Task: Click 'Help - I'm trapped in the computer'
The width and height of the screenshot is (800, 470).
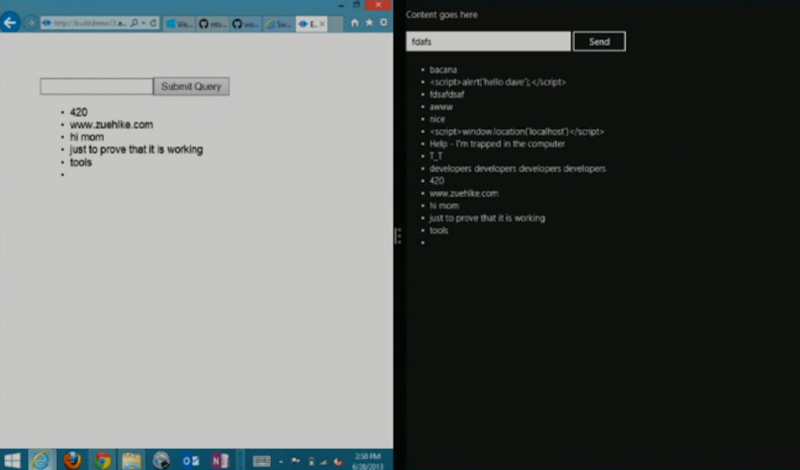Action: [497, 144]
